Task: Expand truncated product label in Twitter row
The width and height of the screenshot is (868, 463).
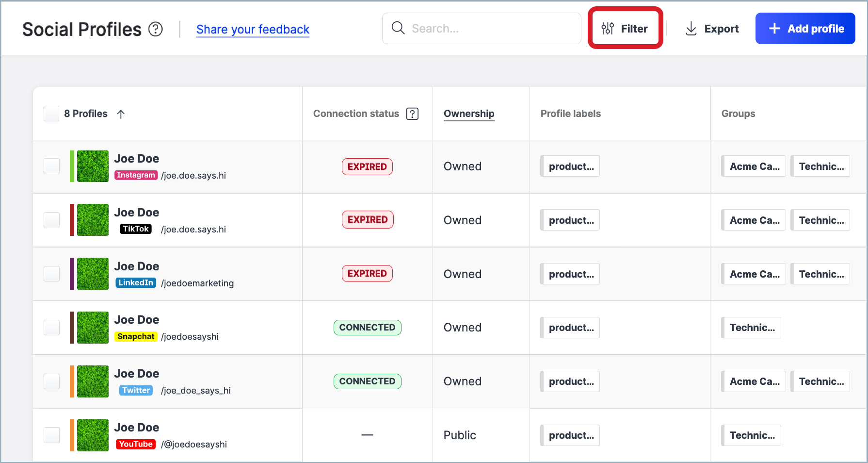Action: pos(570,381)
